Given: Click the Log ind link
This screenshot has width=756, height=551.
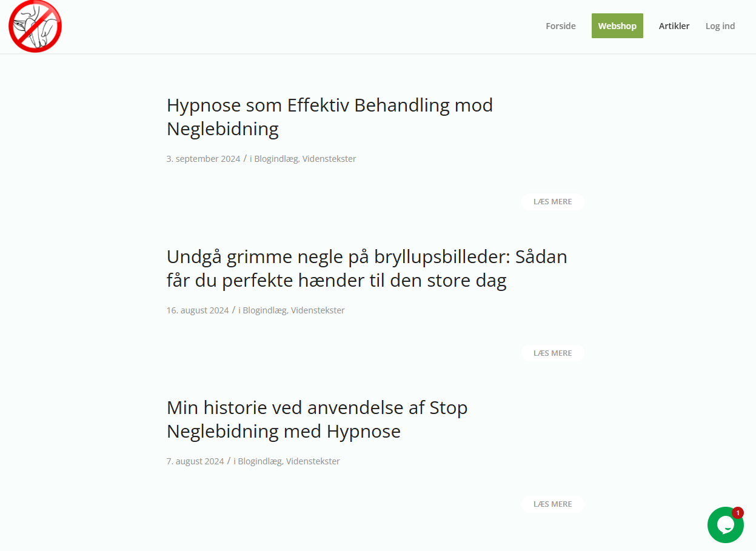Looking at the screenshot, I should coord(720,26).
